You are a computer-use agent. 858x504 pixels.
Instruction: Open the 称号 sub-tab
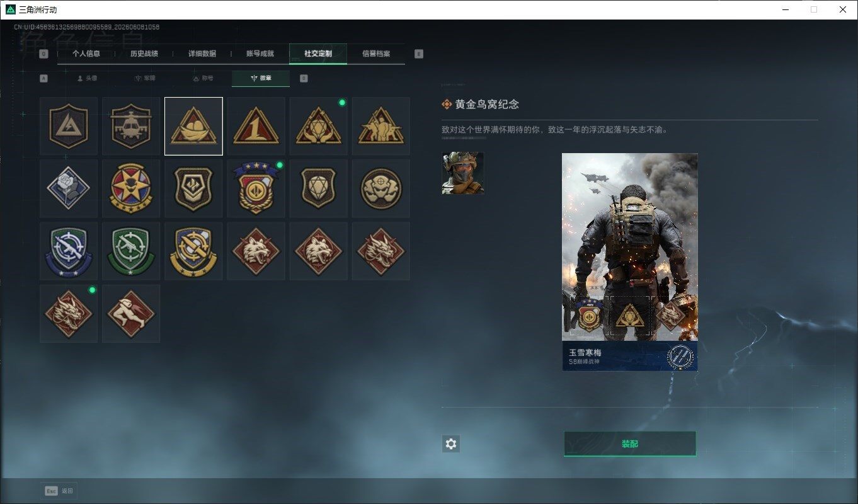click(203, 79)
